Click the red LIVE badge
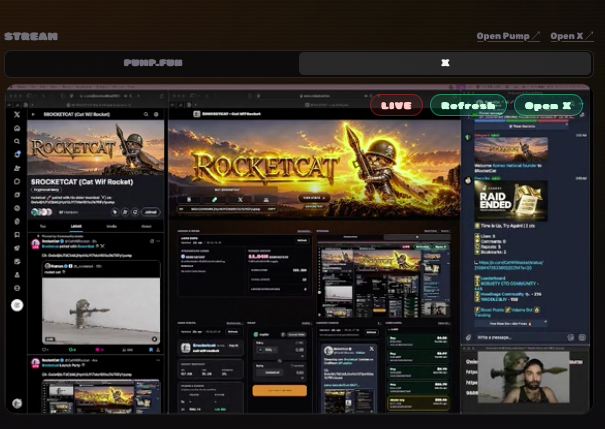The width and height of the screenshot is (605, 429). click(396, 105)
